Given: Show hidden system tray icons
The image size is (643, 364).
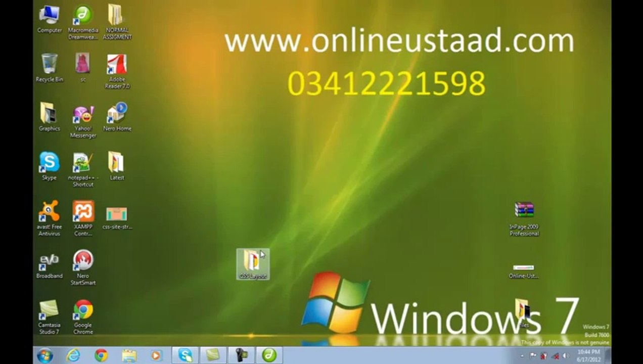Looking at the screenshot, I should point(523,355).
